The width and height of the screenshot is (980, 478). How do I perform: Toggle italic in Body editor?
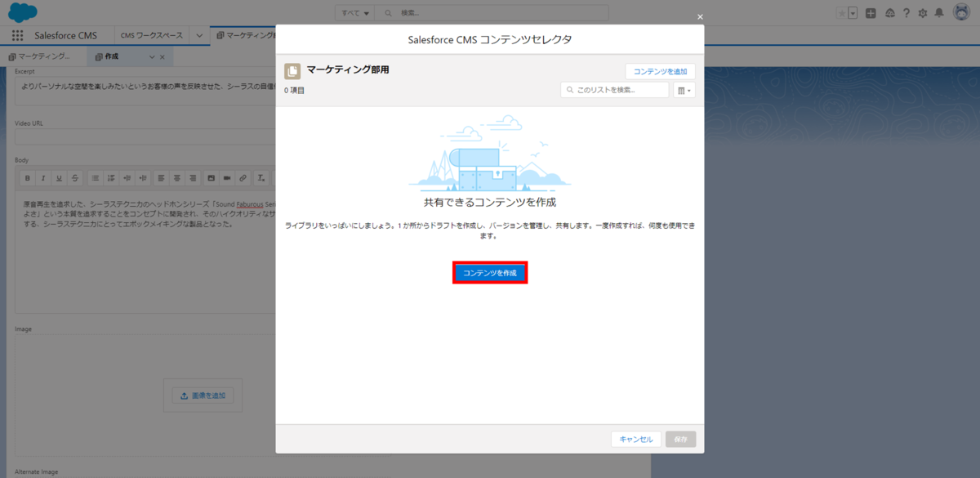(42, 177)
